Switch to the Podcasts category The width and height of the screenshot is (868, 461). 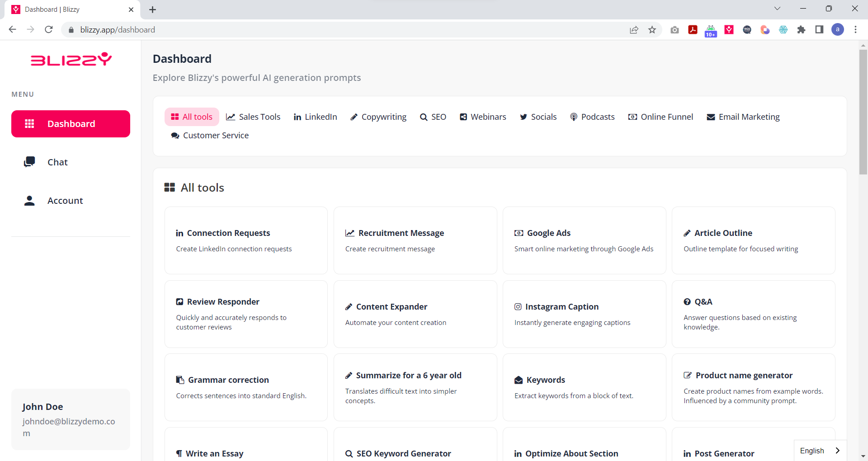tap(592, 117)
